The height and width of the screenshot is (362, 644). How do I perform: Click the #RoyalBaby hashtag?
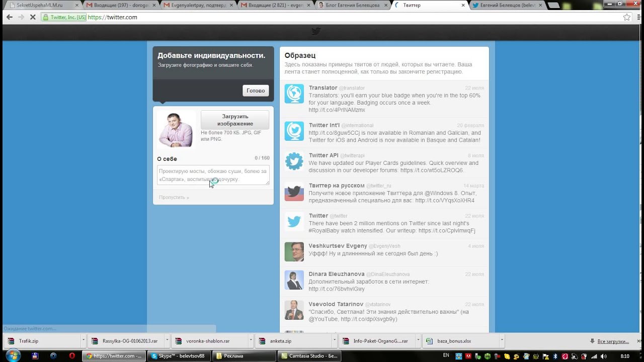coord(326,231)
